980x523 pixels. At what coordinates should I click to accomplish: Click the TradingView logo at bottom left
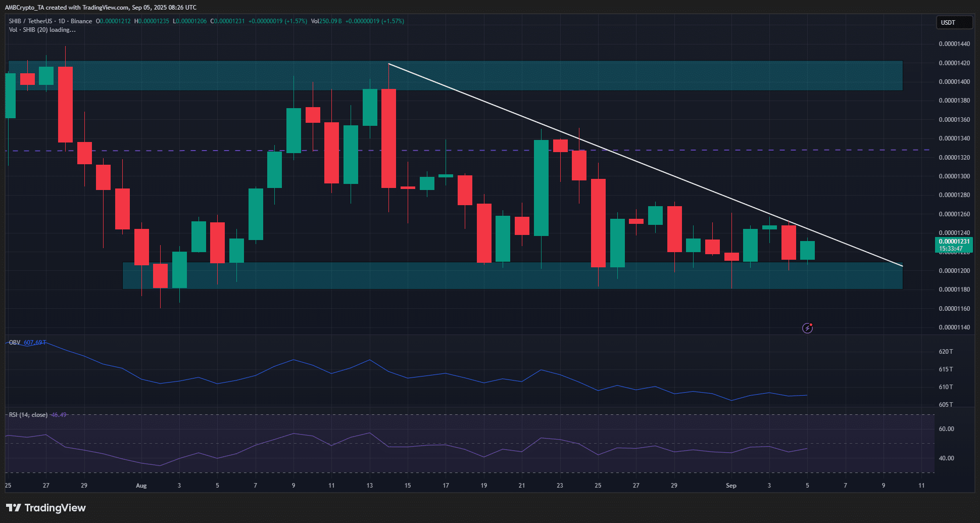pos(46,508)
